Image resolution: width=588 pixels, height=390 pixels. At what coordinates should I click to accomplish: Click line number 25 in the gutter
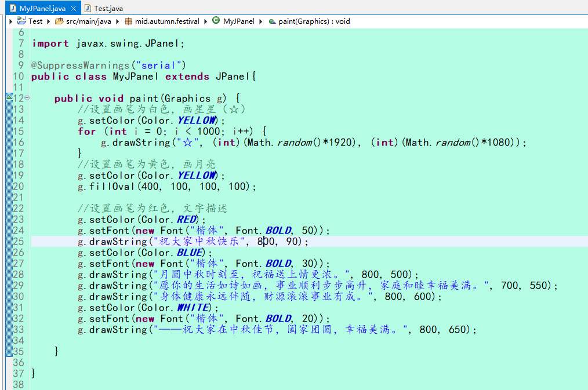pyautogui.click(x=19, y=241)
